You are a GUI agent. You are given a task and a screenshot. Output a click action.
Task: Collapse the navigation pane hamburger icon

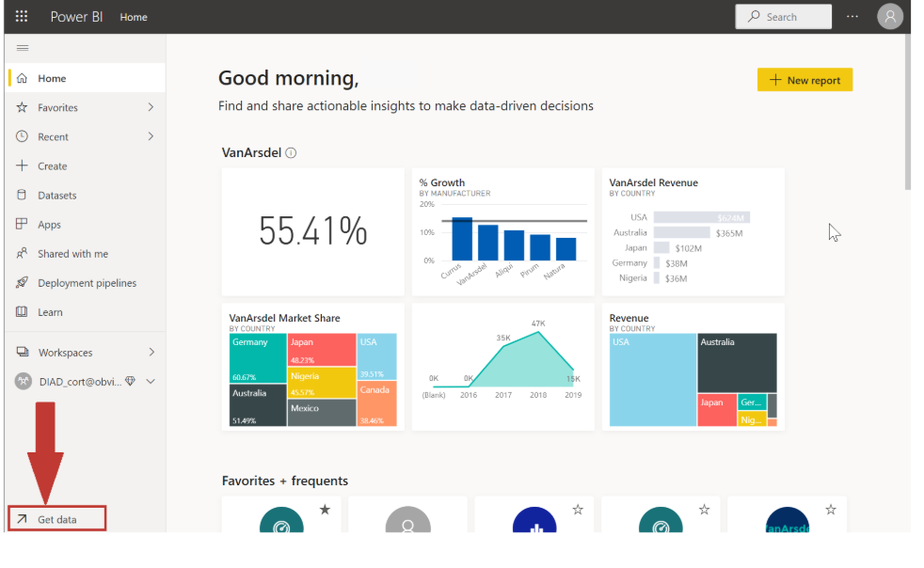coord(23,48)
